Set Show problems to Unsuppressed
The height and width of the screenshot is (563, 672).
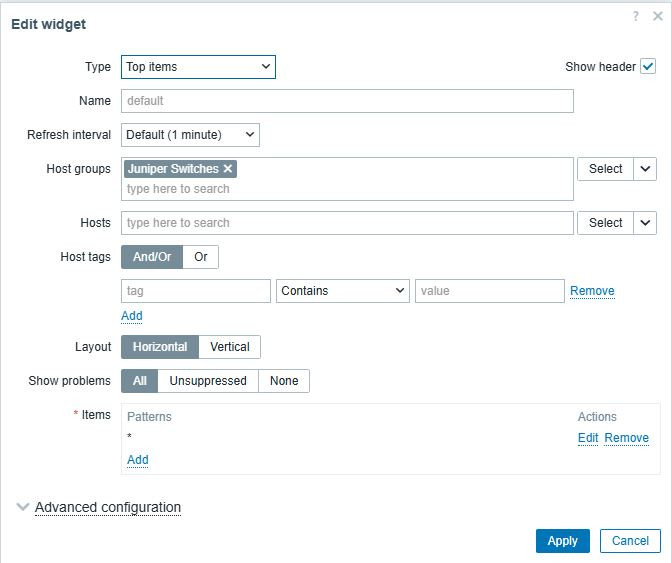pos(208,381)
